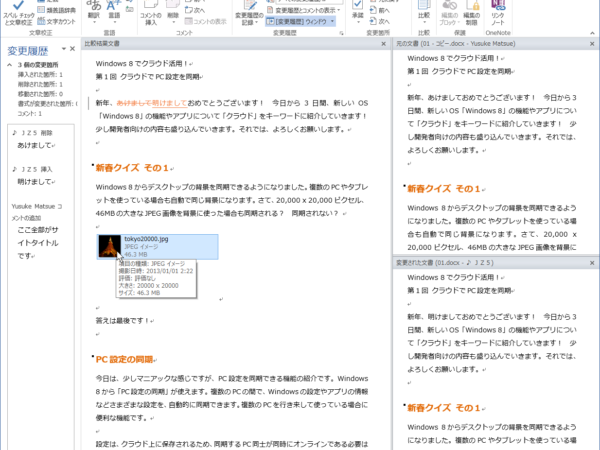Click title 'Windows 8 でクラウド活用！' in compared document
Viewport: 600px width, 450px height.
tap(142, 64)
